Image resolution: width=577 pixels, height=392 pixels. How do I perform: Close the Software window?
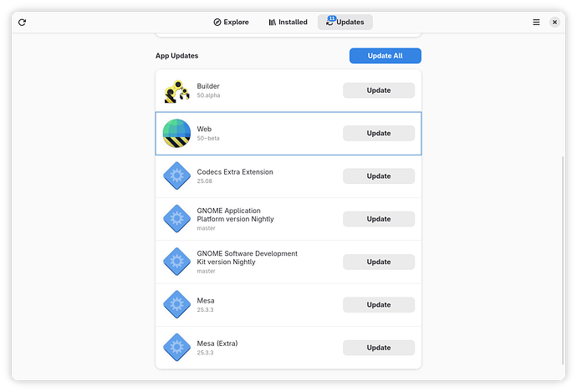click(x=554, y=23)
